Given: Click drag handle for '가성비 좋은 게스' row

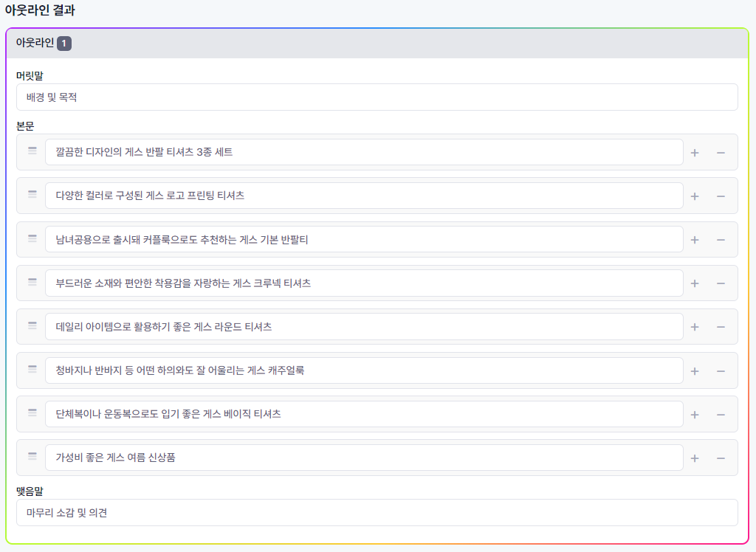Looking at the screenshot, I should [x=32, y=455].
